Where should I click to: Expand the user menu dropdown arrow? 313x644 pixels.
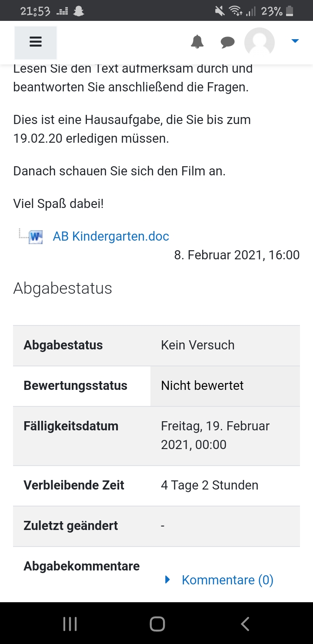(x=295, y=41)
